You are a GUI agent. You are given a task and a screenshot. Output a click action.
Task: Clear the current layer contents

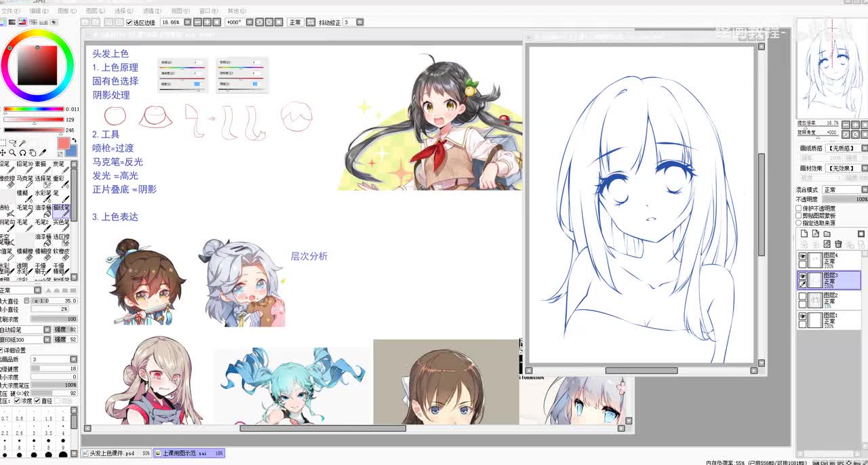tap(827, 244)
